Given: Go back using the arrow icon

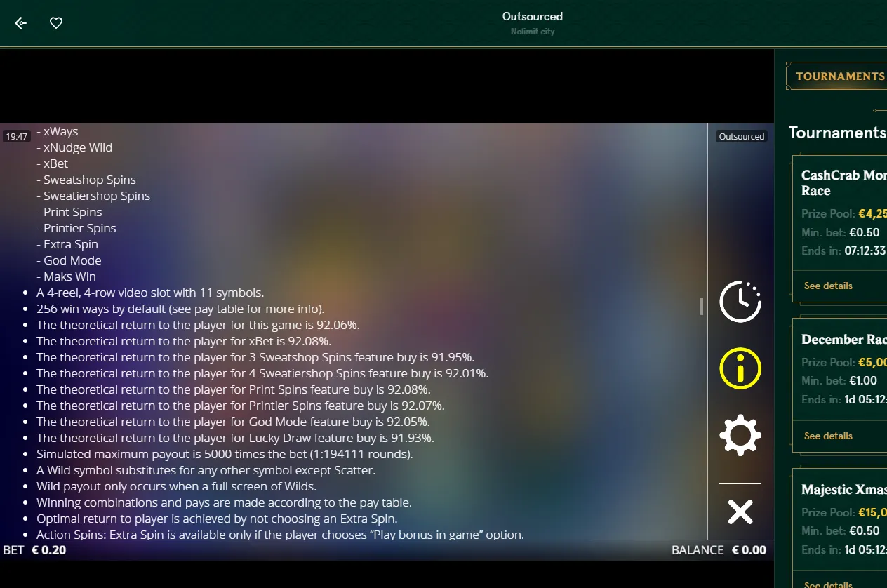Looking at the screenshot, I should pos(21,23).
